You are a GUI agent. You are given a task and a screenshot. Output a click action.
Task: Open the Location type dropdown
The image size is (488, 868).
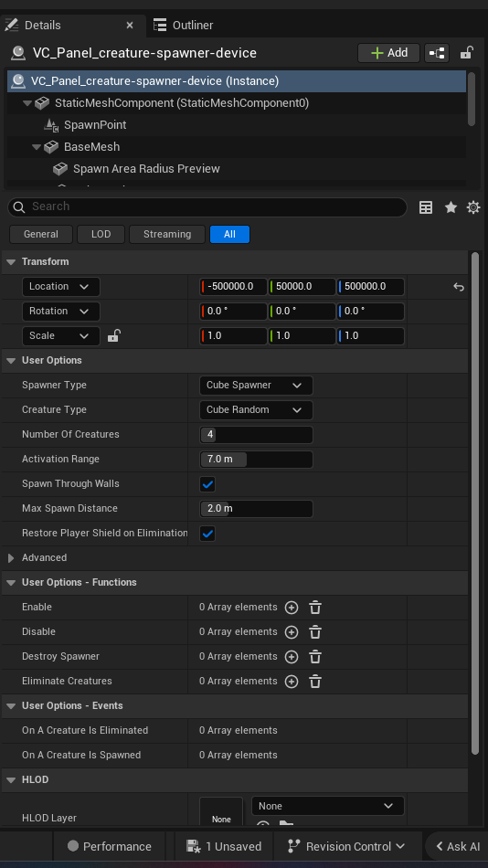coord(61,287)
